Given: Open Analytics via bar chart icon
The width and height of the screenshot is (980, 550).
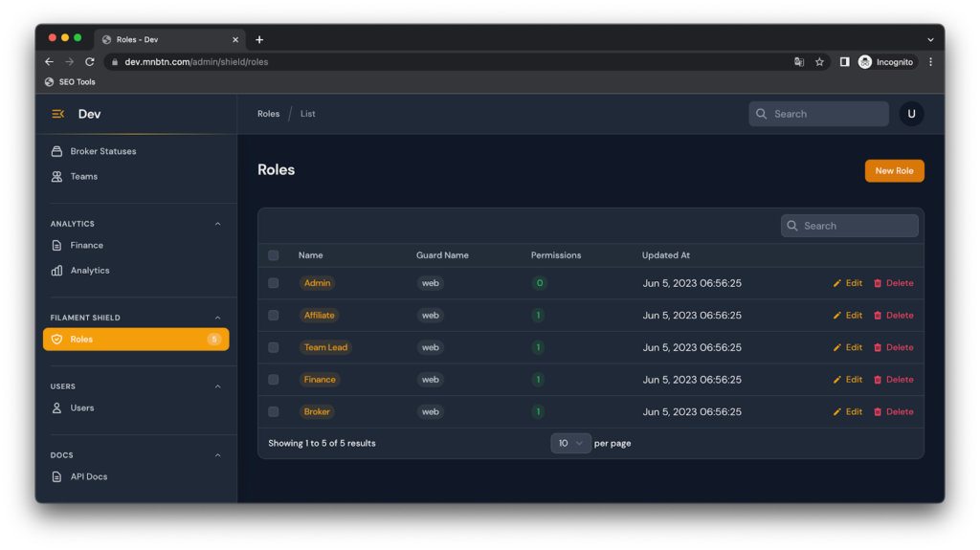Looking at the screenshot, I should [x=57, y=271].
